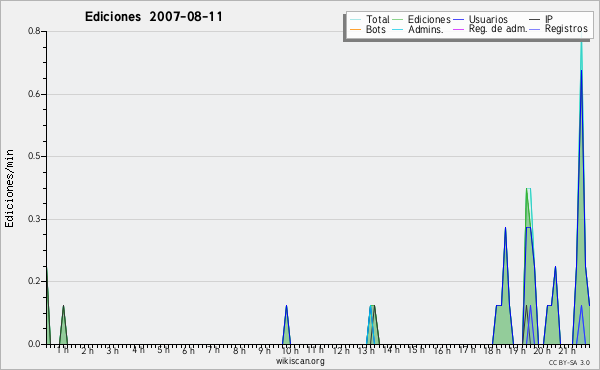
Task: Click the '13 h' x-axis label
Action: coord(366,350)
